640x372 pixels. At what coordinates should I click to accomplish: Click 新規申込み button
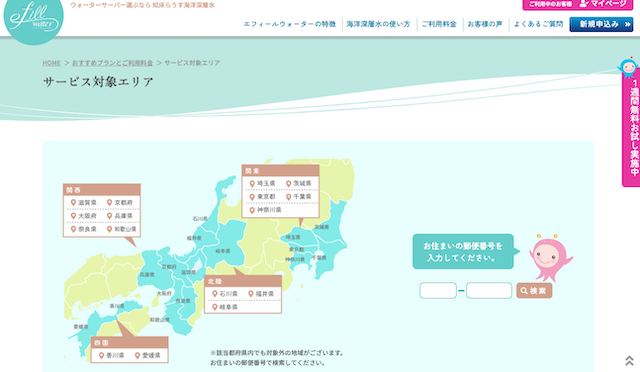tap(601, 25)
